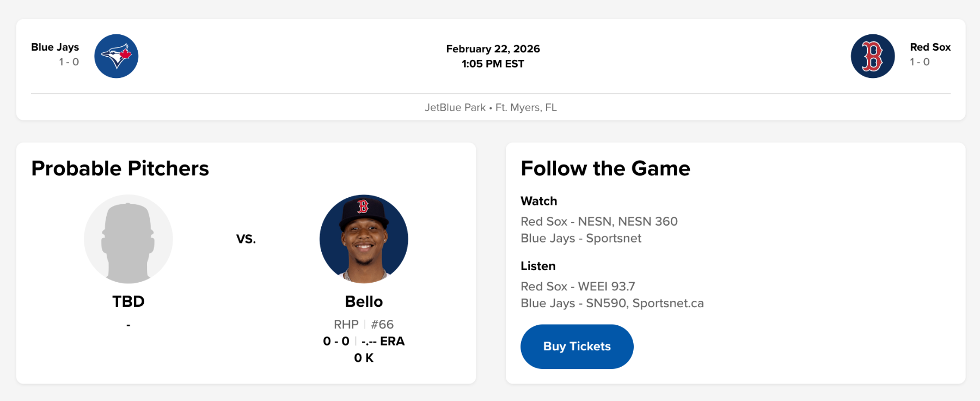Click the Blue Jays Sportsnet watch listing
Viewport: 980px width, 401px height.
(x=580, y=238)
